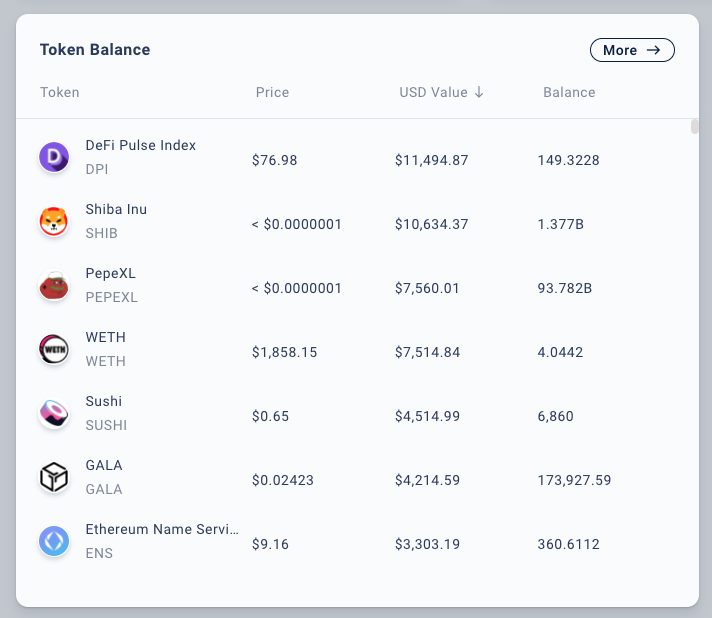712x618 pixels.
Task: Click the Price column header
Action: 272,92
